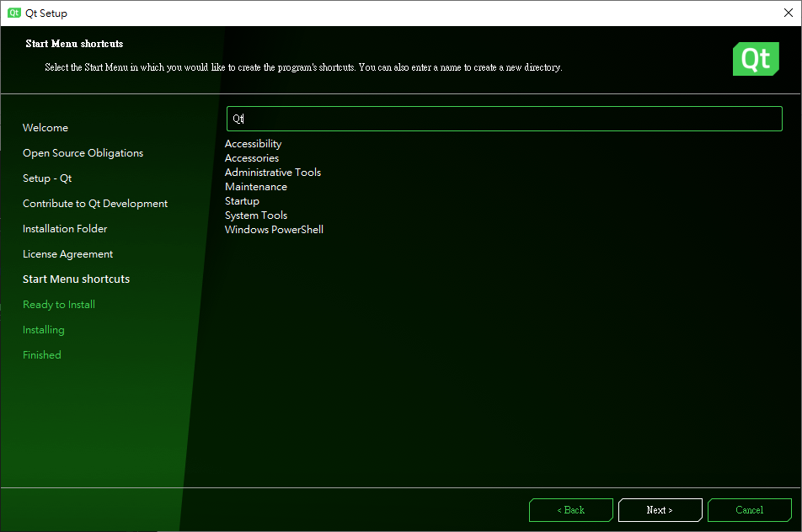This screenshot has width=802, height=532.
Task: Choose the System Tools entry
Action: pyautogui.click(x=256, y=215)
